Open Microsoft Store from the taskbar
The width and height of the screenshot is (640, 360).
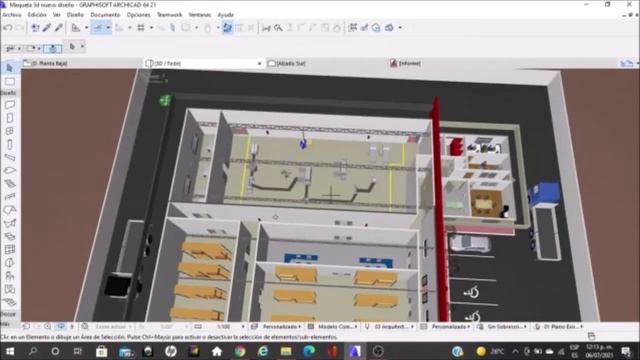(102, 351)
